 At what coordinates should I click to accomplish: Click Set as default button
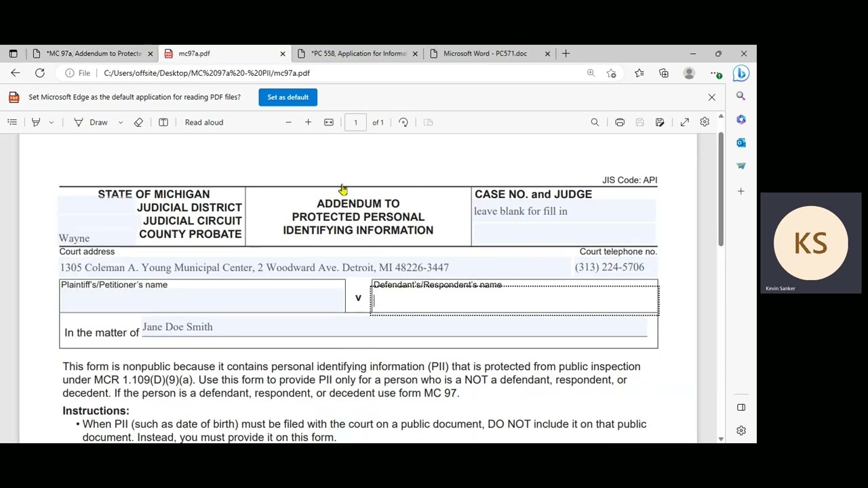(x=288, y=97)
